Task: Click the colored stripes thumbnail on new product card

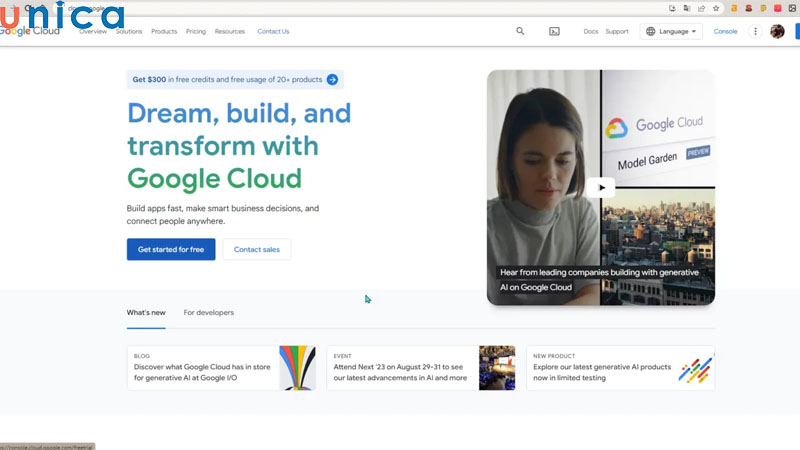Action: (x=695, y=370)
